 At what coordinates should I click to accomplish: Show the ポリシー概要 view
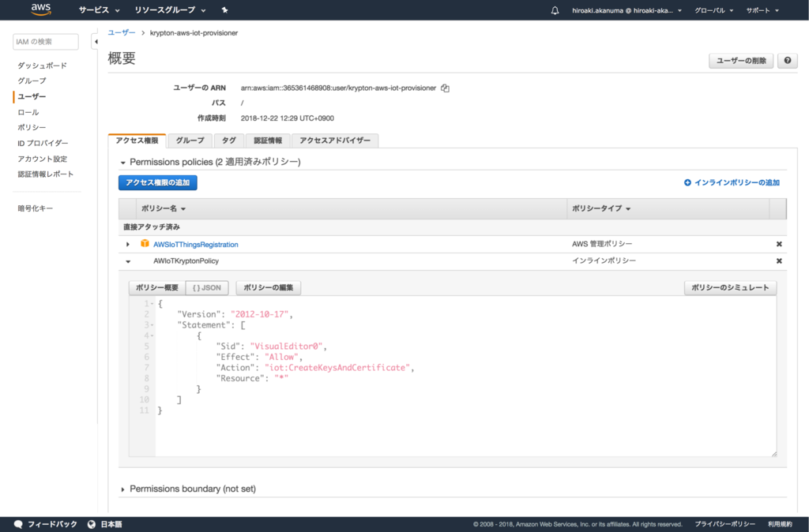(157, 287)
